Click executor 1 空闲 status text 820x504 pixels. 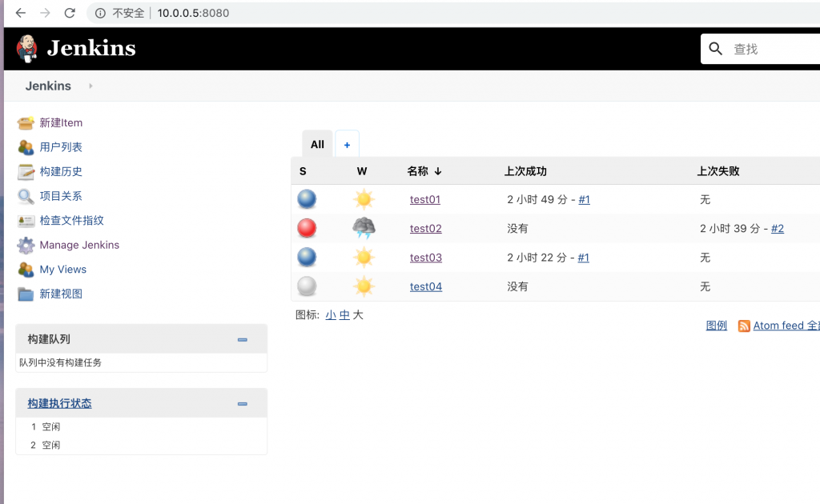pos(50,426)
